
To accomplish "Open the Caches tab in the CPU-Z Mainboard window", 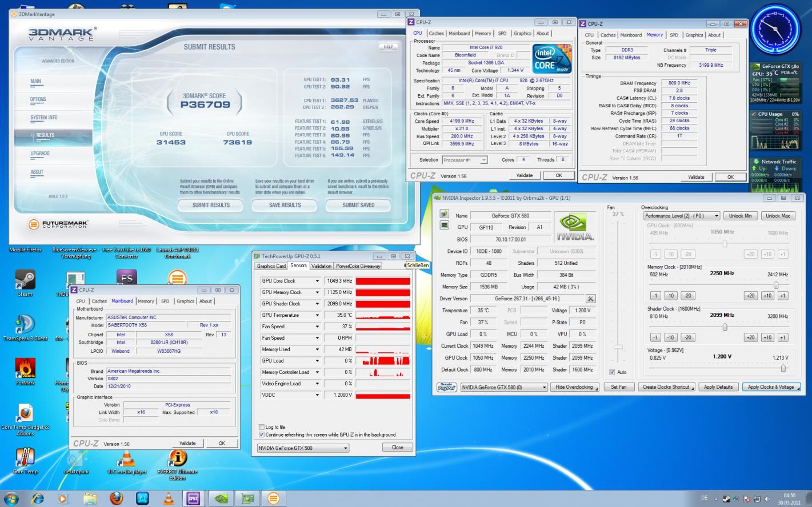I will [99, 301].
